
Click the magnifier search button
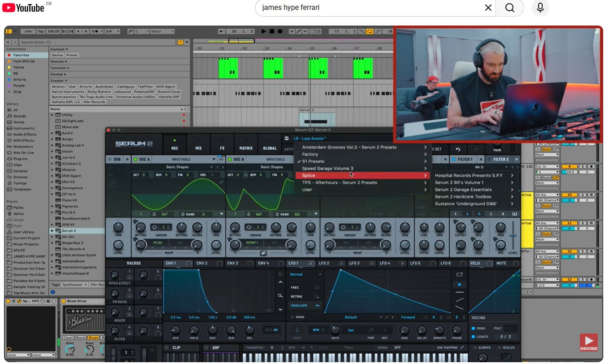(510, 8)
